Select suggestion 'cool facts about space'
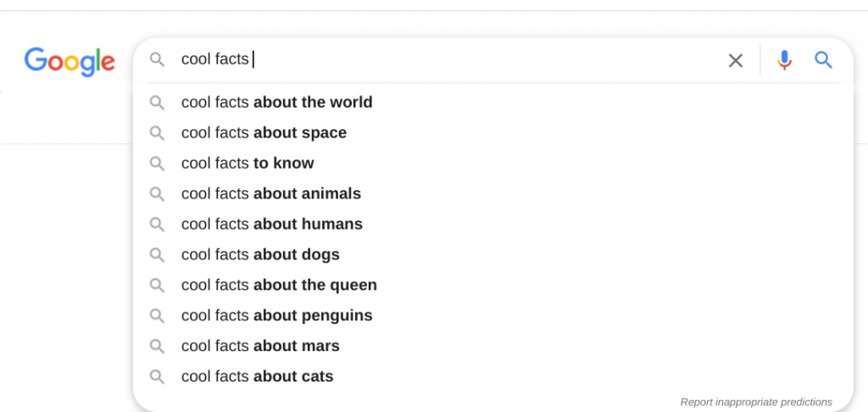The height and width of the screenshot is (412, 868). click(x=264, y=133)
